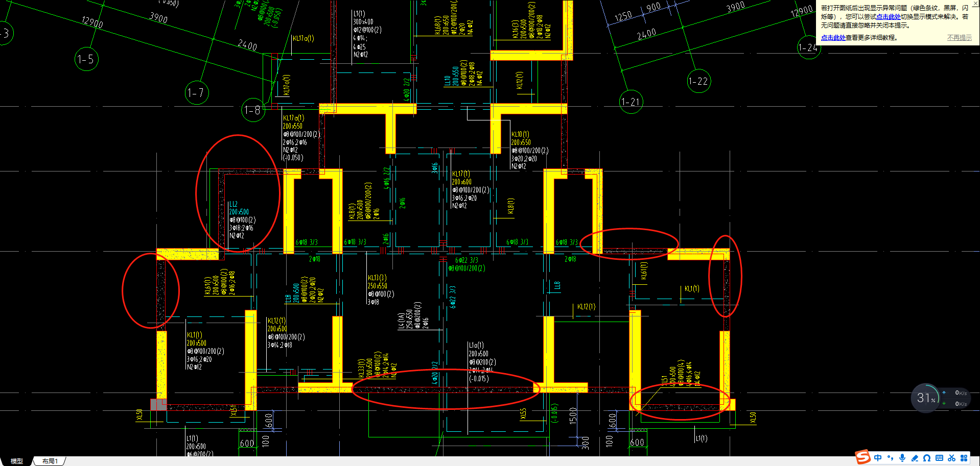Toggle Chinese/English input mode (中)
The image size is (980, 466).
tap(878, 458)
